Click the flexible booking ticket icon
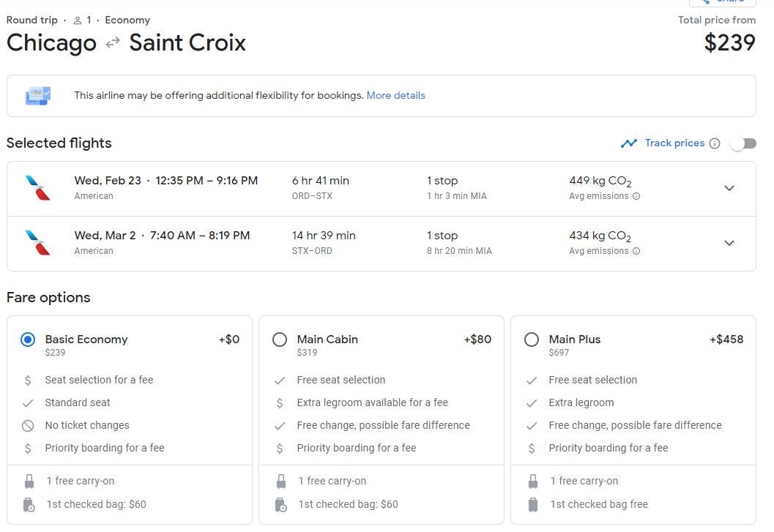Screen dimensions: 774x532 (x=38, y=96)
